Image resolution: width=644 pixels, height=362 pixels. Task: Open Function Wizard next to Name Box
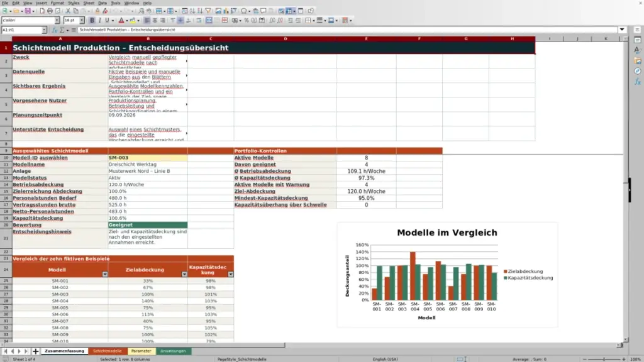[x=55, y=30]
